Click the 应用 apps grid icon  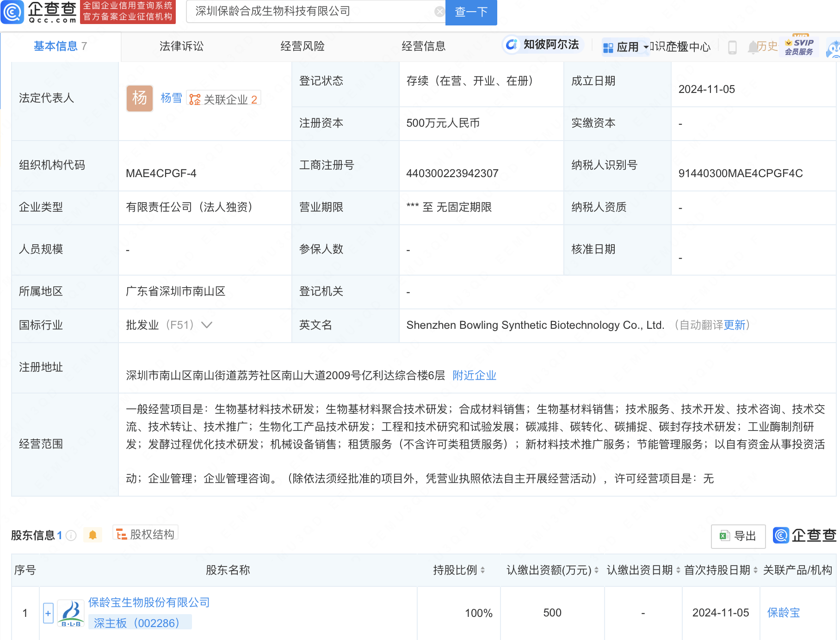point(608,46)
